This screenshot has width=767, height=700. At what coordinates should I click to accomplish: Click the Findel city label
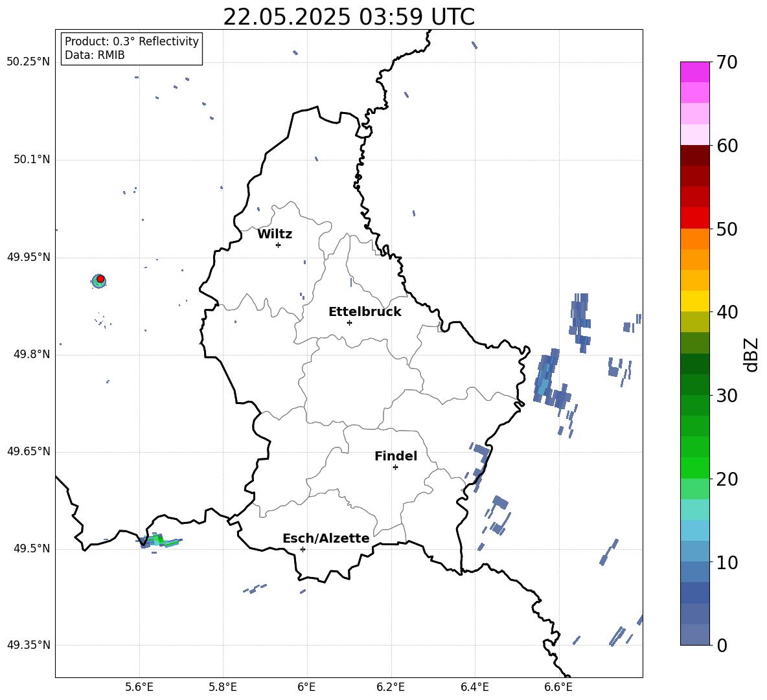point(396,456)
